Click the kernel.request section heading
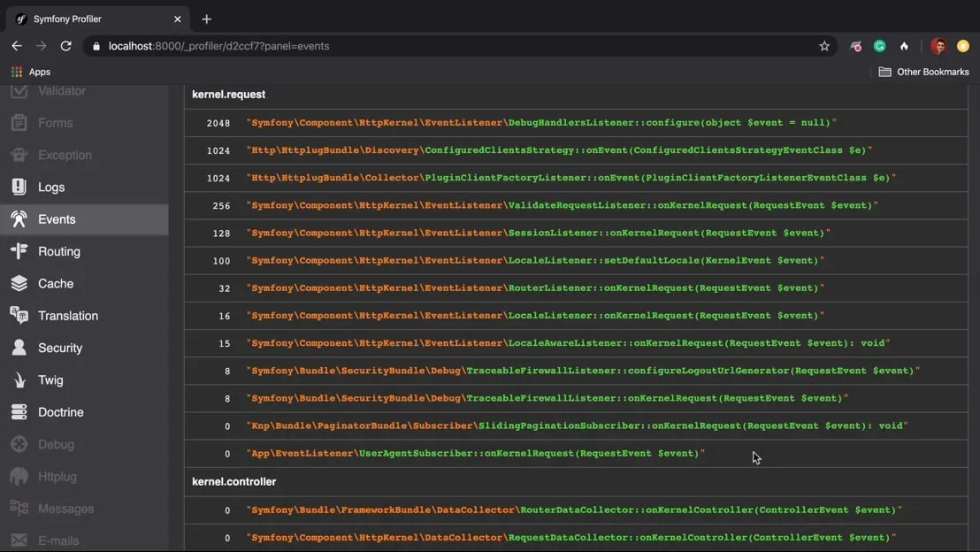This screenshot has height=552, width=980. pos(229,95)
